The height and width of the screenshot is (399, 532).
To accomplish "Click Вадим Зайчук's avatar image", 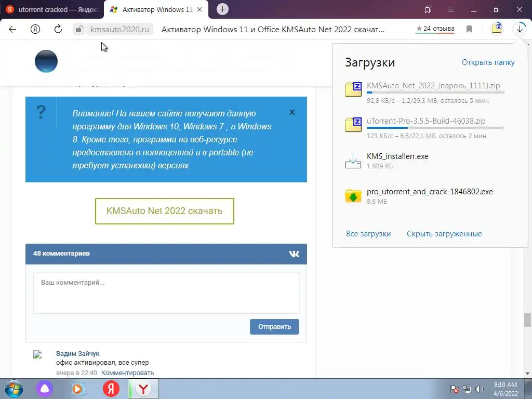I will [x=37, y=354].
